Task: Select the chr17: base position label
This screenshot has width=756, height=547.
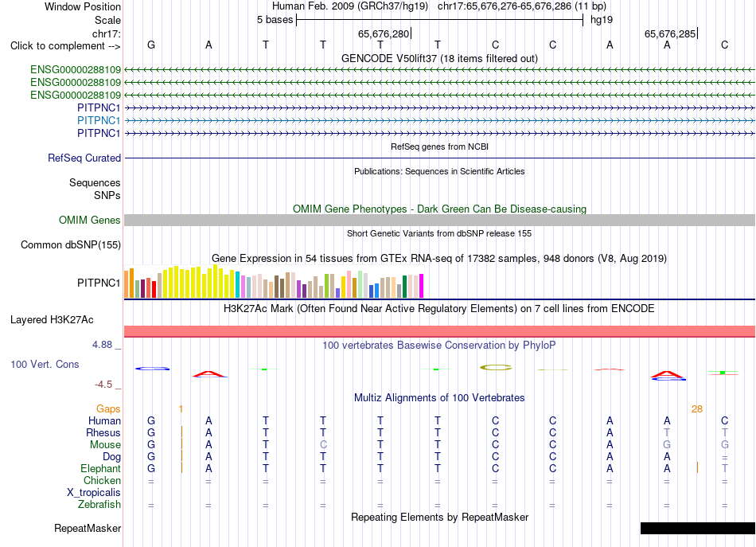Action: click(x=106, y=33)
